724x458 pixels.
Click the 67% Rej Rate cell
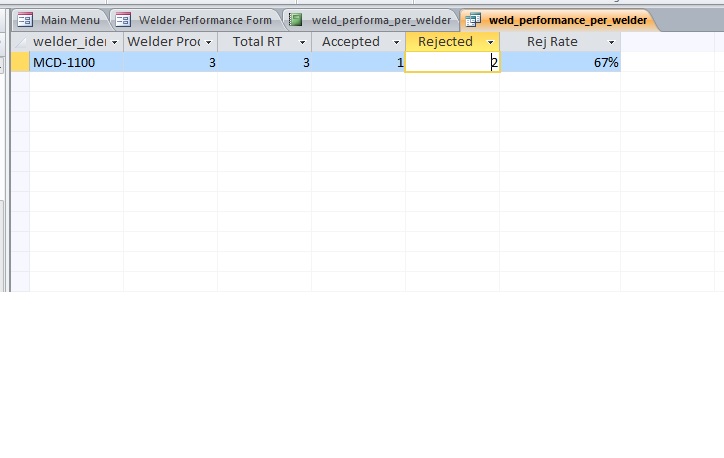coord(560,62)
